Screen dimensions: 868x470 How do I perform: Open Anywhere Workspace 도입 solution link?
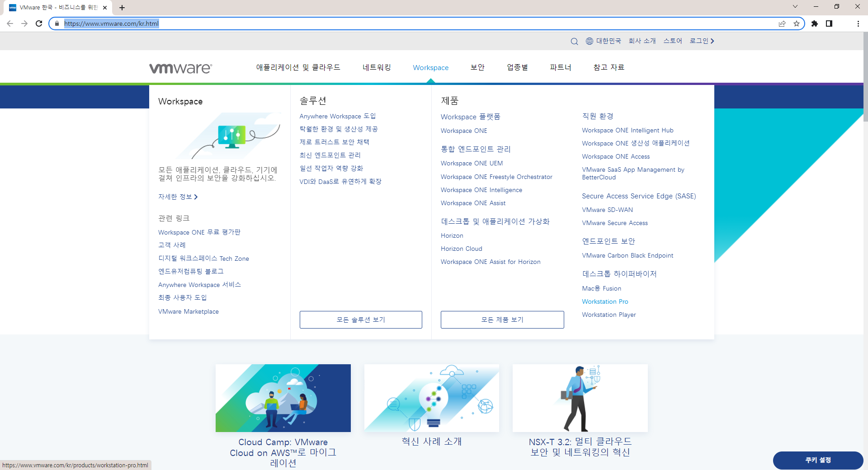click(x=338, y=117)
